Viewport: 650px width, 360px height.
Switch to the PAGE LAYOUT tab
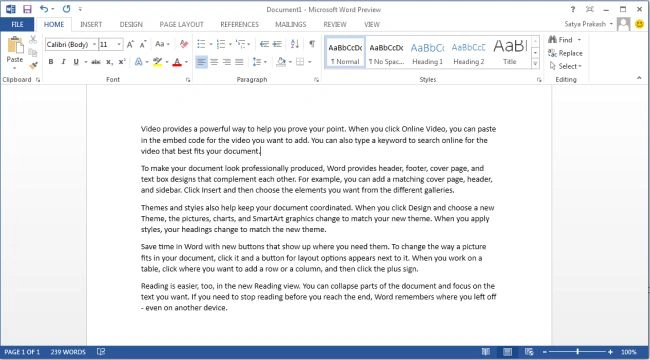tap(182, 24)
